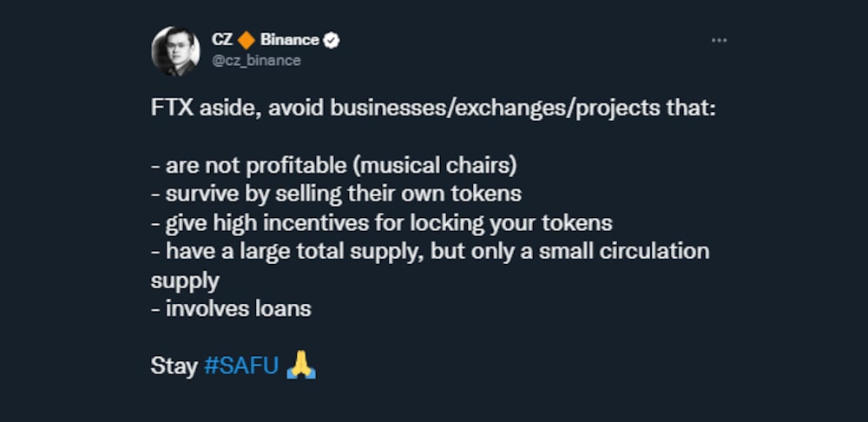Screen dimensions: 868x422
Task: Click the "survive by selling their own tokens" line
Action: point(342,194)
